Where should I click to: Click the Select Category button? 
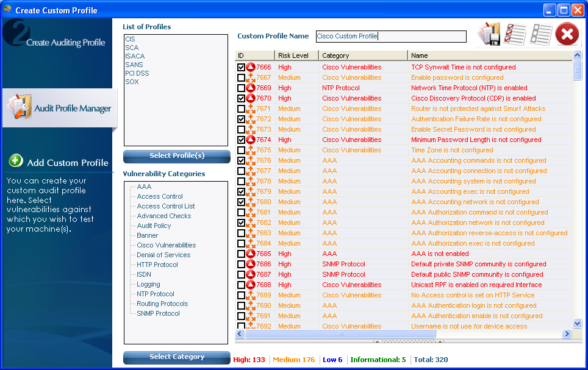click(177, 357)
